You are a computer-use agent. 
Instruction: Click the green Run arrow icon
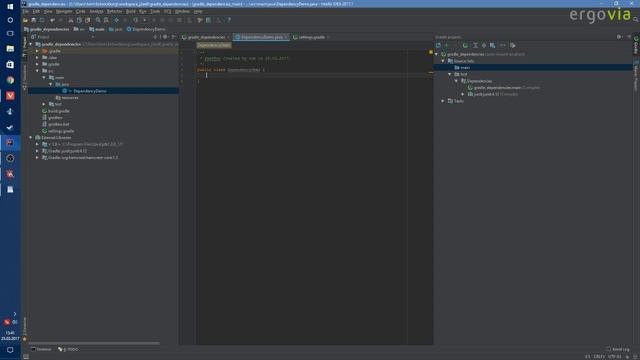coord(144,20)
